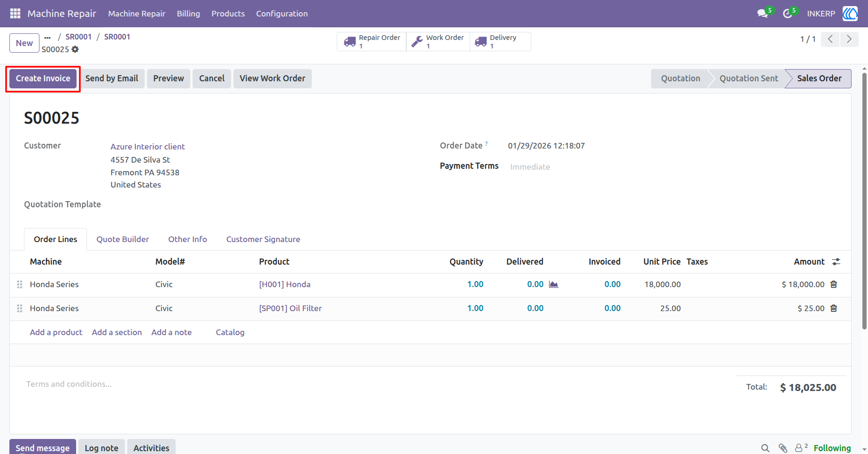Toggle the Following status

pos(832,448)
